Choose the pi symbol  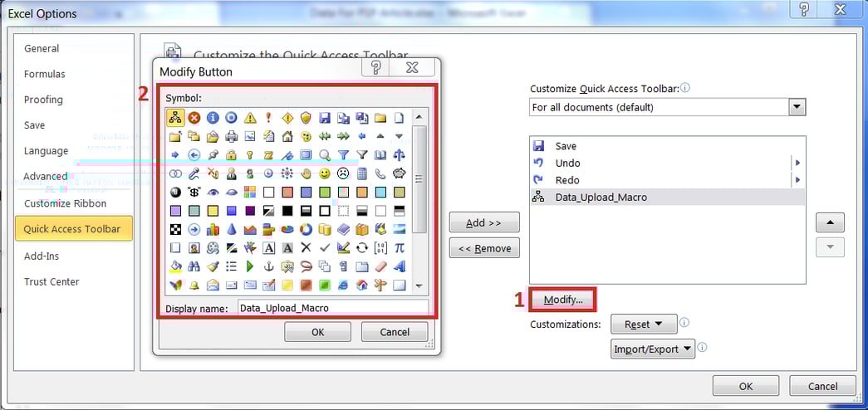click(400, 248)
